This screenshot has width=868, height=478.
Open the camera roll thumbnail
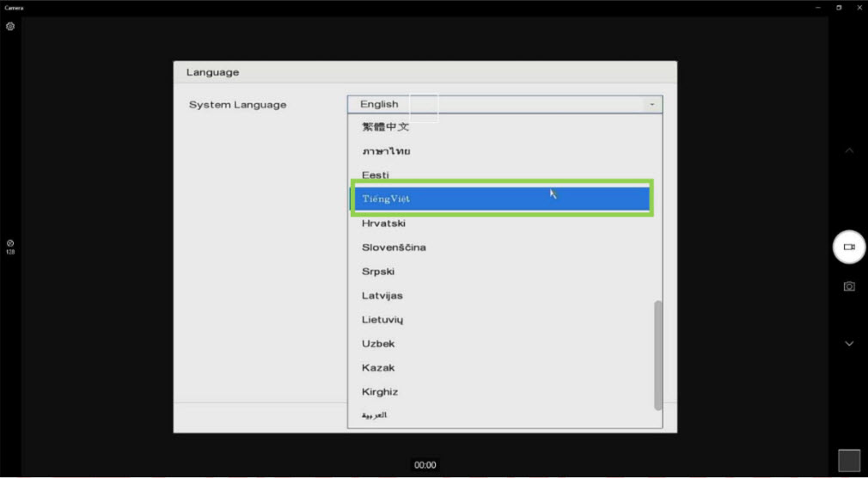[849, 461]
